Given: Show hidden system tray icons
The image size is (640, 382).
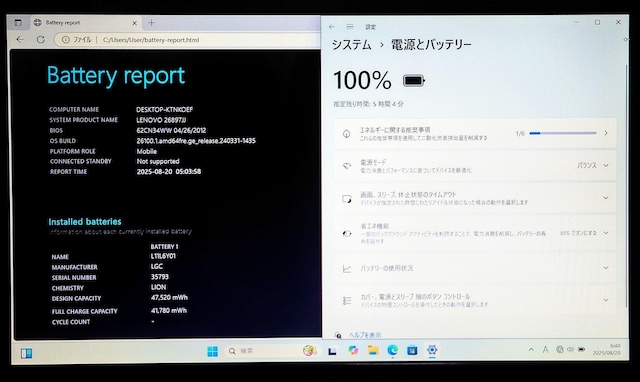Looking at the screenshot, I should click(531, 350).
